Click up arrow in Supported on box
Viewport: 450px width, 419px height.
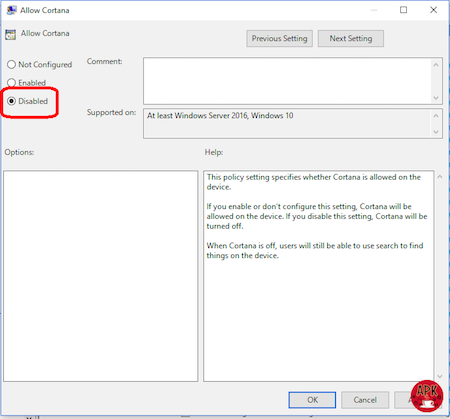436,116
